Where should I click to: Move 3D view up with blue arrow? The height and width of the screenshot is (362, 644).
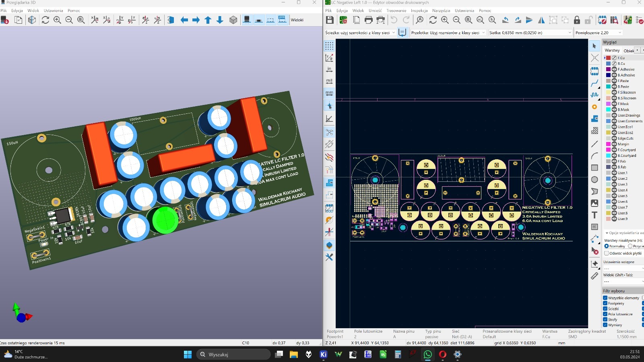(x=208, y=20)
